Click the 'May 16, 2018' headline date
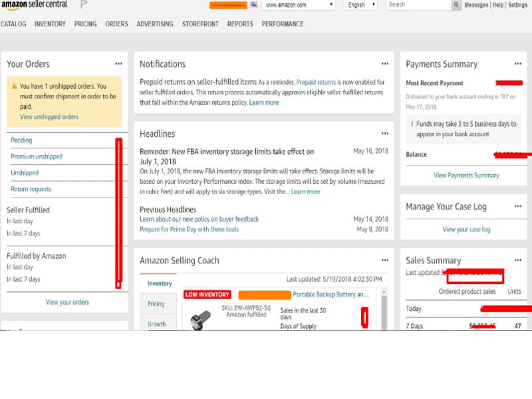Viewport: 532px width, 399px height. [x=371, y=151]
